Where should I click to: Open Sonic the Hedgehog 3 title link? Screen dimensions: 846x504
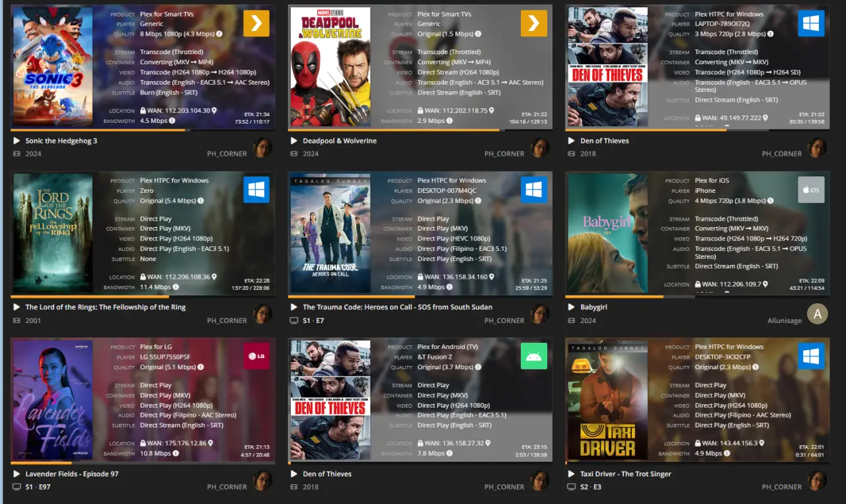[61, 141]
